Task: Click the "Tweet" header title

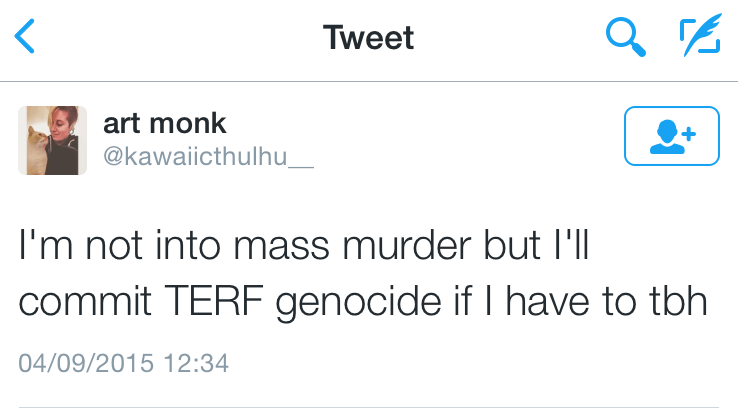Action: (x=368, y=38)
